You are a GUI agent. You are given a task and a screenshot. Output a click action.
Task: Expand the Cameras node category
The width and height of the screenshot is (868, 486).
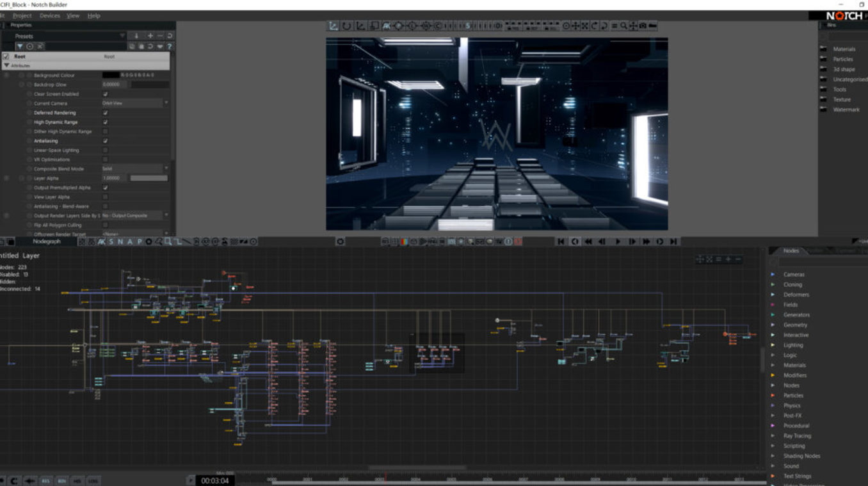[794, 275]
